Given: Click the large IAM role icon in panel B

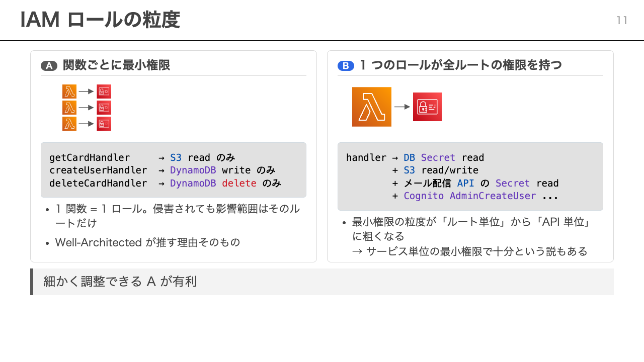Looking at the screenshot, I should (x=427, y=107).
